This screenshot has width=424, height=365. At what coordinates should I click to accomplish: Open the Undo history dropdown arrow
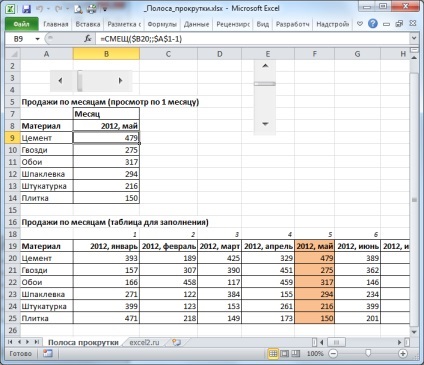tap(48, 9)
